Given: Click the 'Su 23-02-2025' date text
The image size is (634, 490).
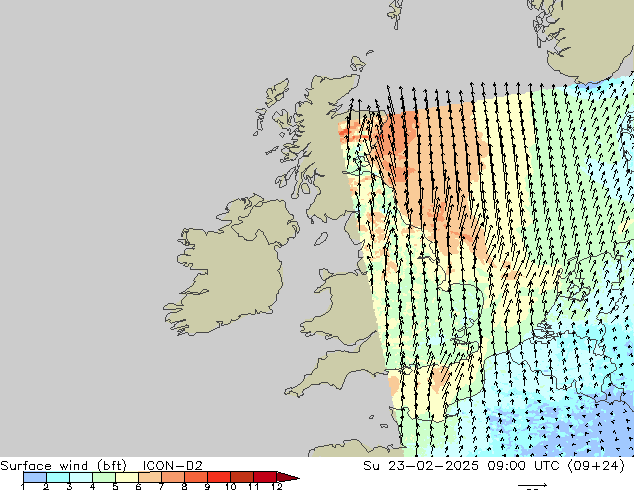Looking at the screenshot, I should point(421,465).
